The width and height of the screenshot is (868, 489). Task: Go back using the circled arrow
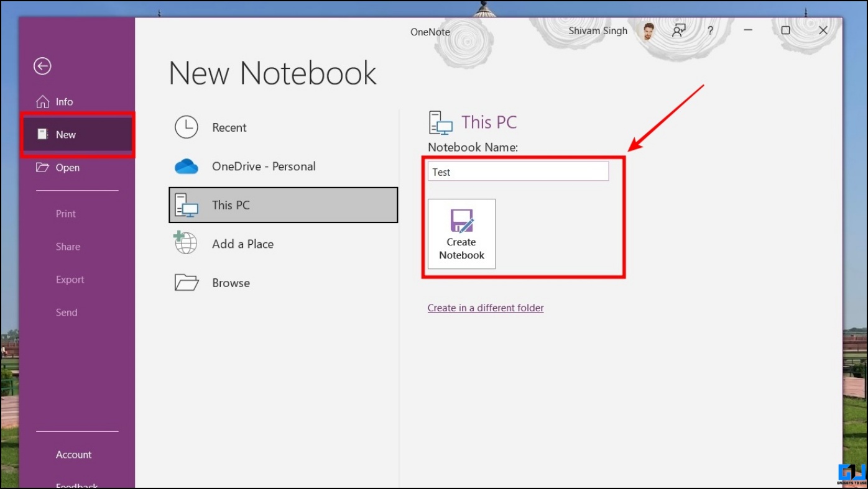click(42, 66)
